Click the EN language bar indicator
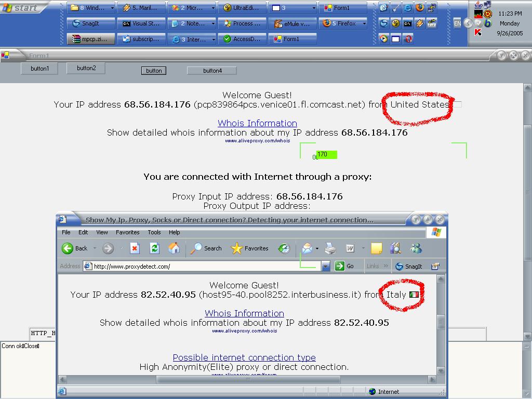Viewport: 532px width, 399px height. [x=457, y=23]
